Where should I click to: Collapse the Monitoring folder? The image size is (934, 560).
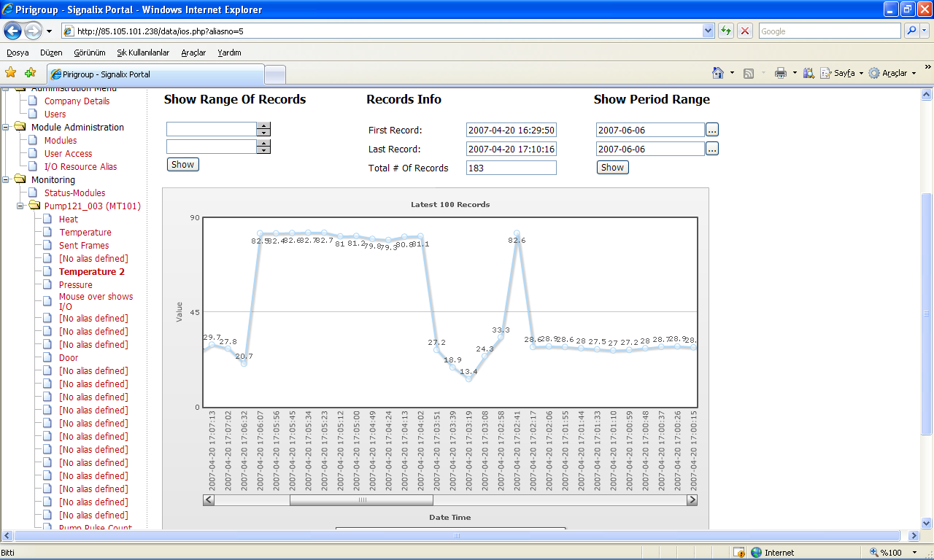coord(6,179)
